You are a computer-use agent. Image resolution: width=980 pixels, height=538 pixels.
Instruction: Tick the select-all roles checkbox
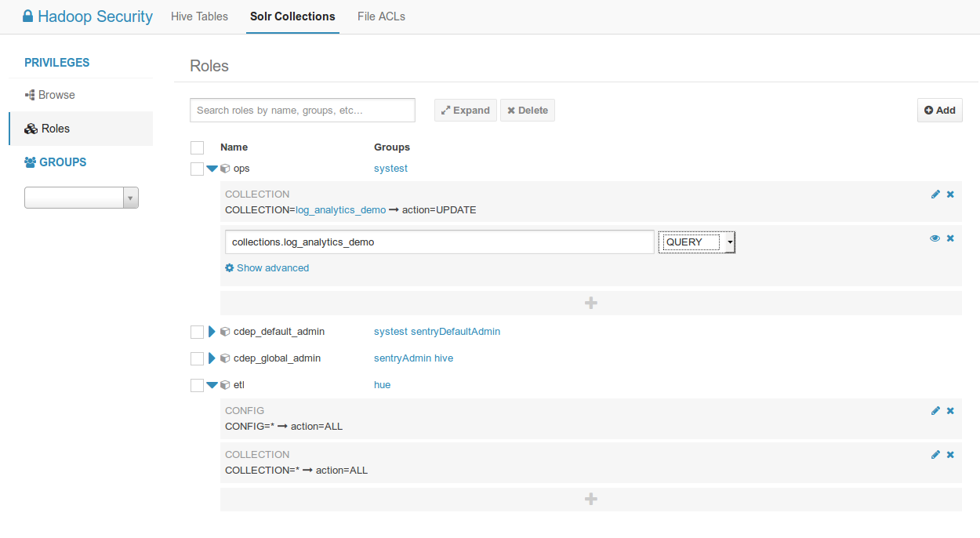pyautogui.click(x=197, y=147)
